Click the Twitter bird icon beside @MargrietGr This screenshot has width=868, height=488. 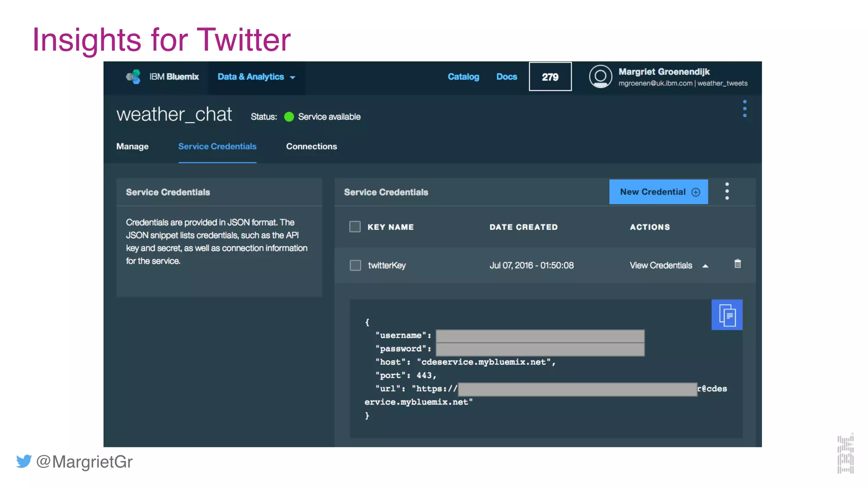(x=24, y=461)
